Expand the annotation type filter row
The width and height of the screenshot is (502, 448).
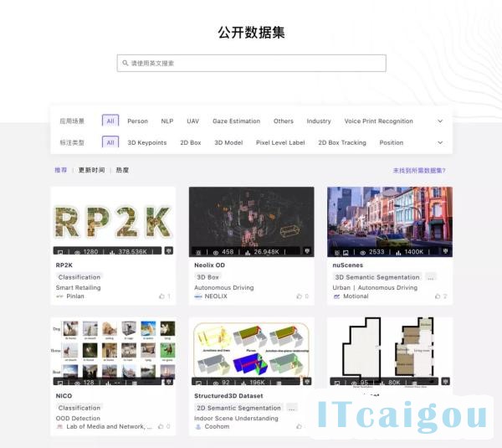pos(440,142)
